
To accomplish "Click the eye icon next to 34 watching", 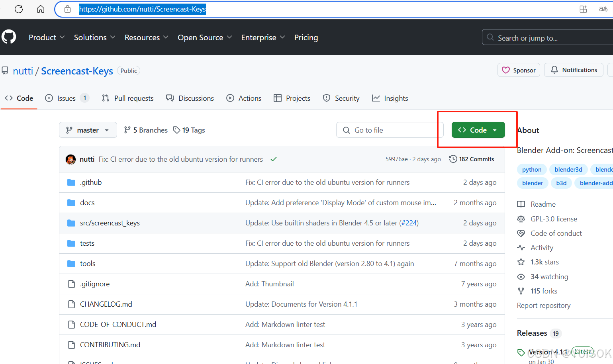I will 521,277.
